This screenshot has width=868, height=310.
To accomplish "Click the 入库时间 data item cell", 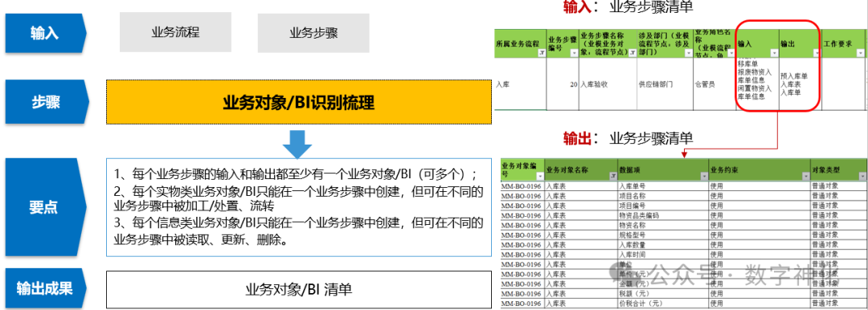I will pyautogui.click(x=663, y=254).
